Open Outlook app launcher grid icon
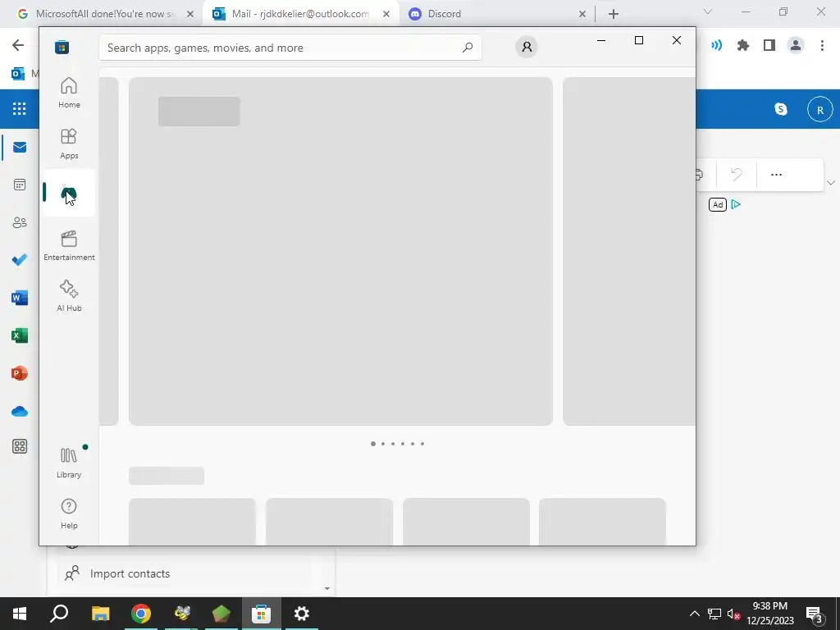The height and width of the screenshot is (630, 840). pyautogui.click(x=20, y=109)
